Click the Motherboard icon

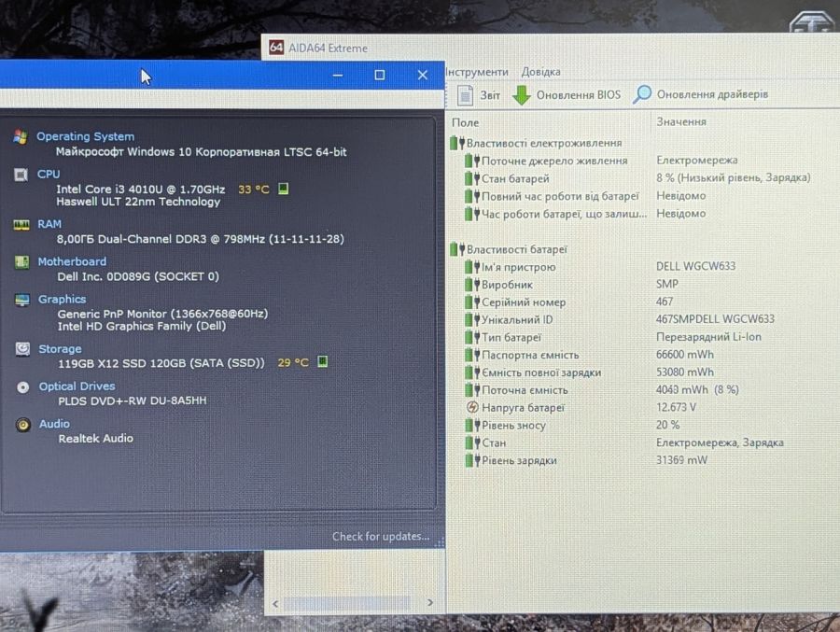click(x=22, y=262)
